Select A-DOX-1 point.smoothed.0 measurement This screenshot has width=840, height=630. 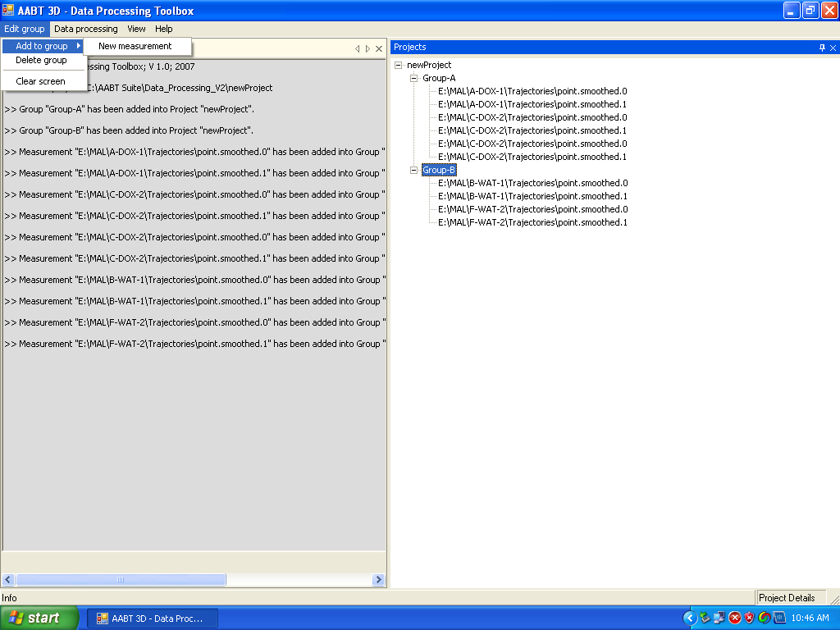[532, 91]
